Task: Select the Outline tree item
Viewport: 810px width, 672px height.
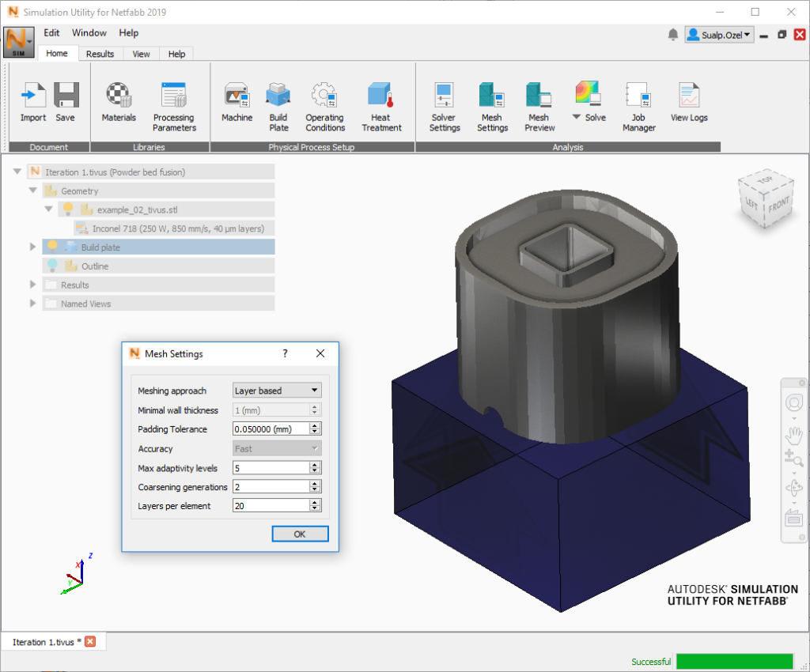Action: pyautogui.click(x=158, y=266)
